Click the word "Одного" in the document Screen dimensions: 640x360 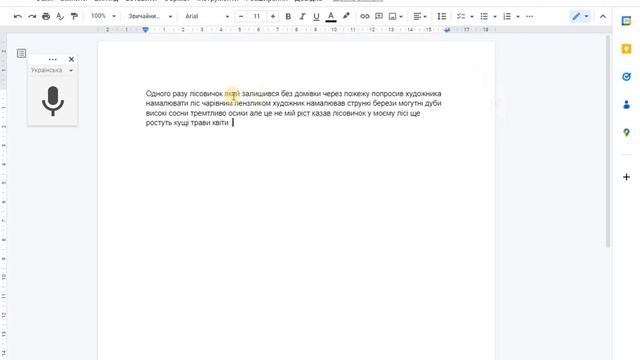click(158, 94)
